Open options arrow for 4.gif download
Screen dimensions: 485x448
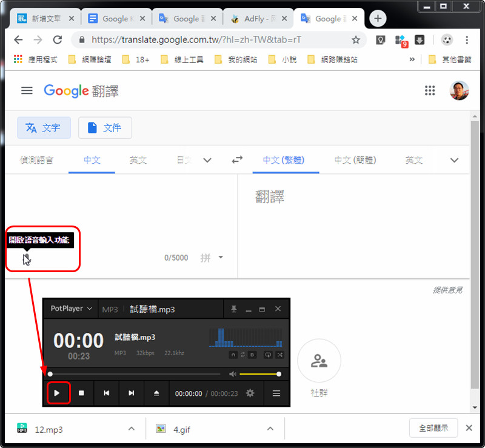tap(270, 429)
